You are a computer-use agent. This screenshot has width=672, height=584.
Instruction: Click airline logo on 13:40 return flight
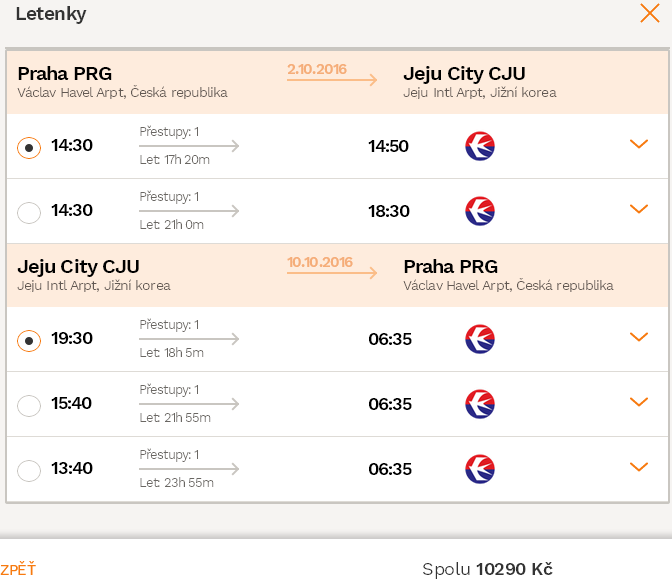pyautogui.click(x=480, y=469)
